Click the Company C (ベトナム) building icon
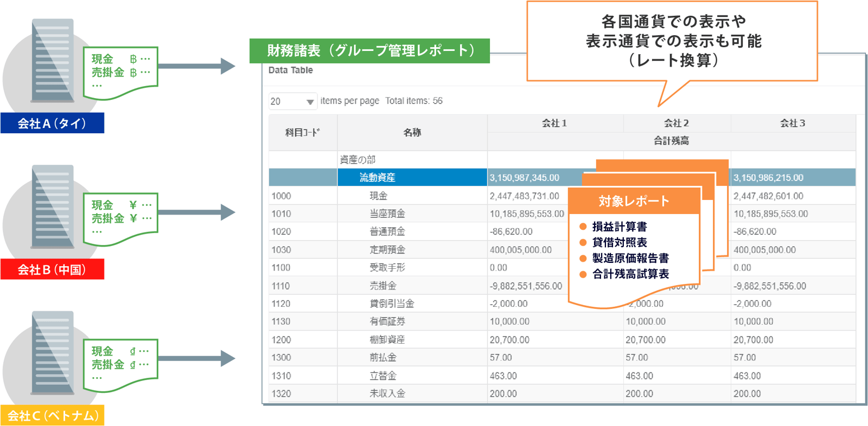 (52, 353)
